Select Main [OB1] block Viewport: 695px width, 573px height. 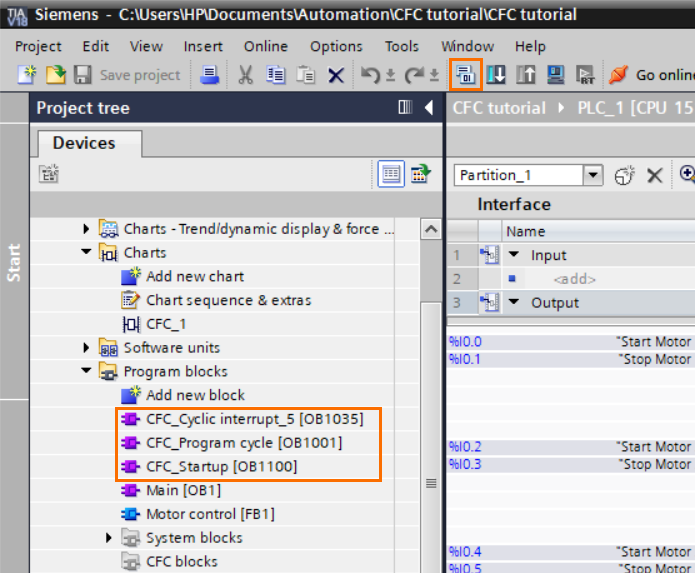[184, 490]
